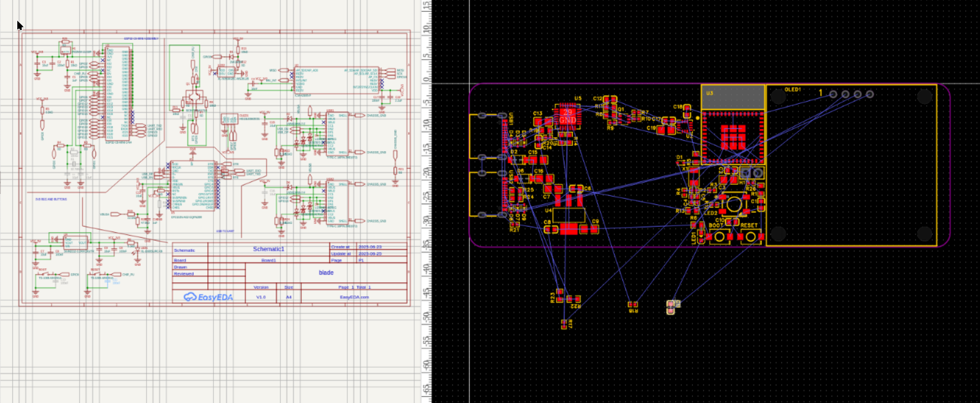Select the 'blade' text in title block
Viewport: 980px width, 403px height.
pos(326,272)
